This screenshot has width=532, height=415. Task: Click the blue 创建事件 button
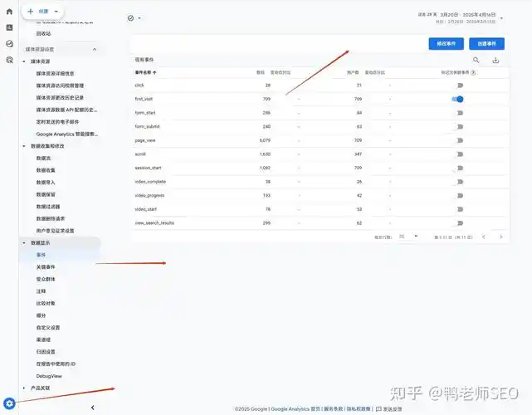tap(487, 43)
